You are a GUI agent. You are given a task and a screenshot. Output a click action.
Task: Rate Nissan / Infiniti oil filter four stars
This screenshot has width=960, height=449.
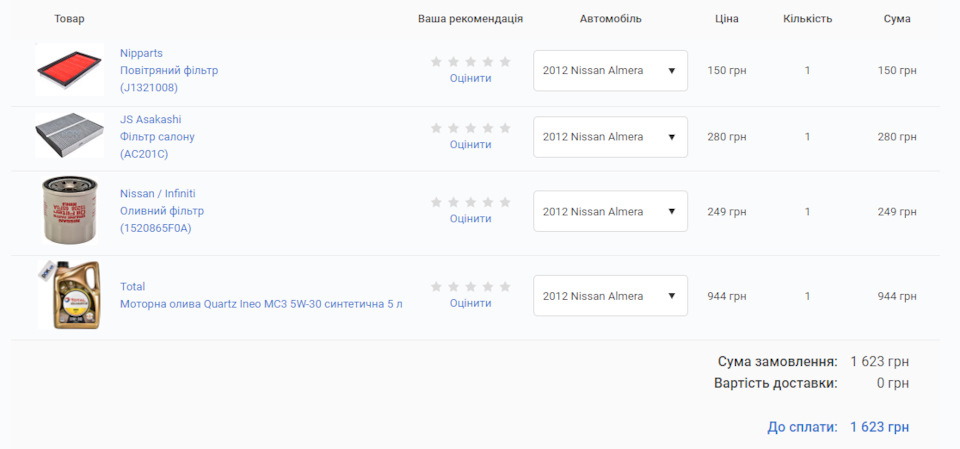click(x=488, y=202)
